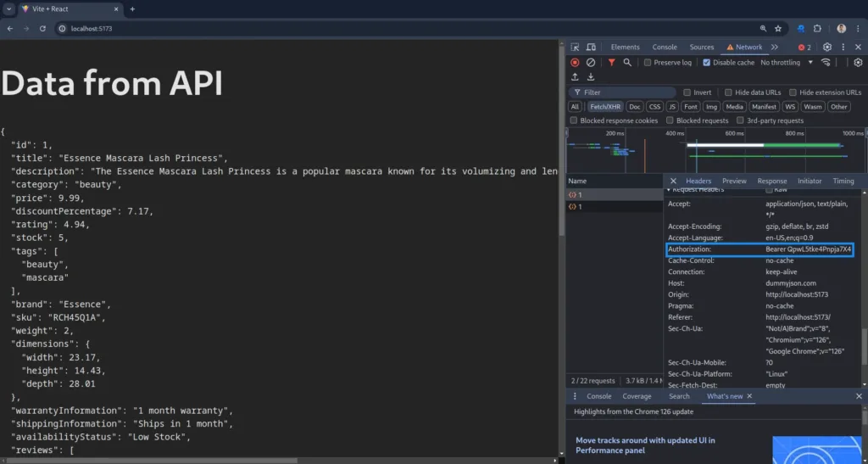Export HAR with the download icon
The image size is (868, 464).
(x=591, y=77)
